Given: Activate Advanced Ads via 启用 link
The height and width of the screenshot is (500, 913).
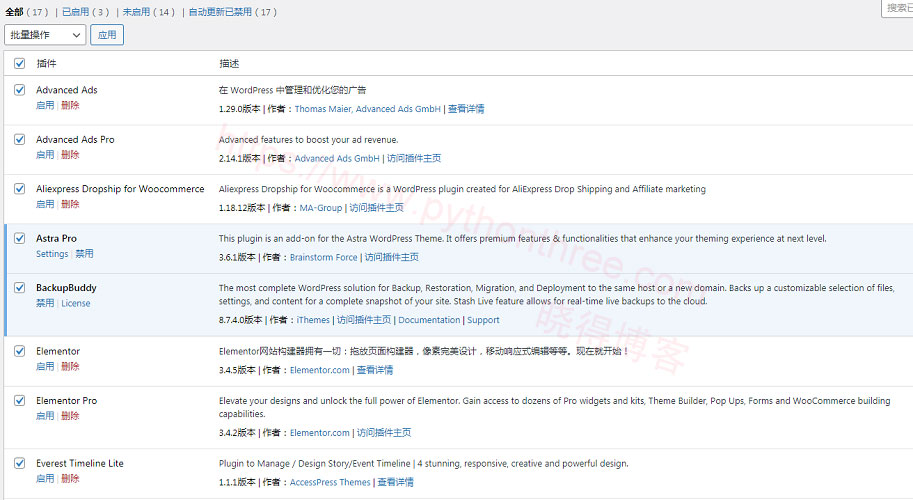Looking at the screenshot, I should [45, 105].
